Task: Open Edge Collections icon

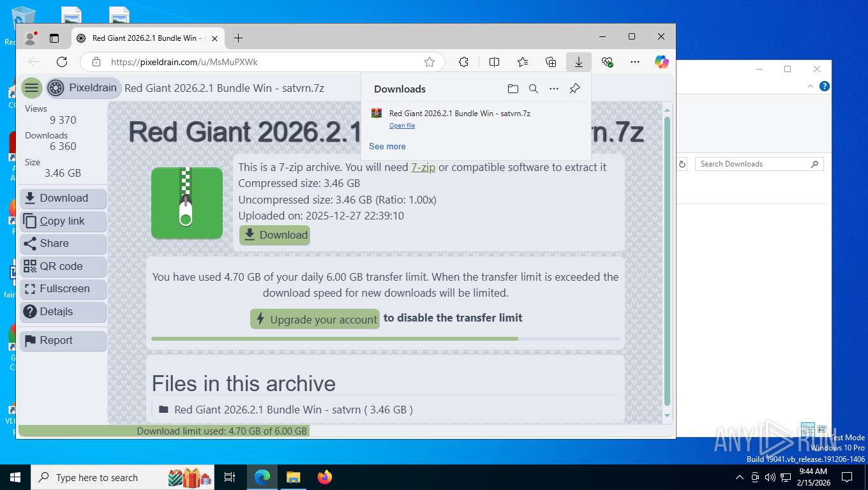Action: pyautogui.click(x=551, y=62)
